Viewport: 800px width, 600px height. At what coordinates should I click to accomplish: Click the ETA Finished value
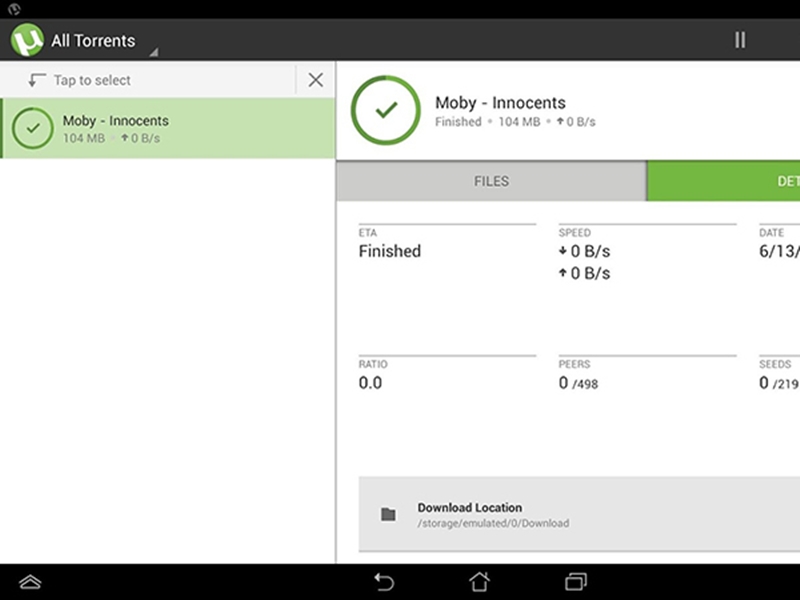390,252
